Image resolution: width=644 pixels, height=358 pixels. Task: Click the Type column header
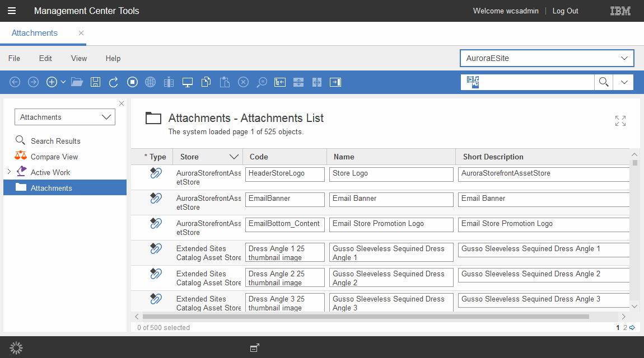pos(152,157)
